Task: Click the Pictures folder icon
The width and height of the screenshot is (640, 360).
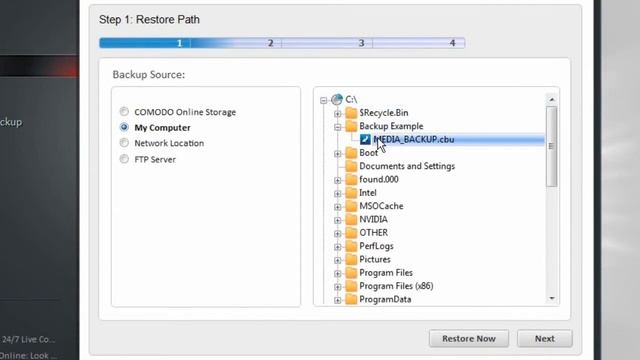Action: 351,259
